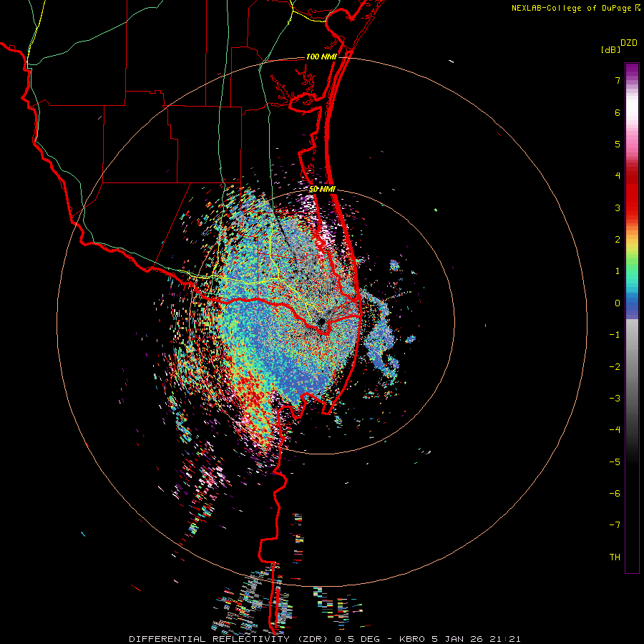Click the -7 value on the dB scale
Image resolution: width=644 pixels, height=644 pixels.
tap(615, 525)
